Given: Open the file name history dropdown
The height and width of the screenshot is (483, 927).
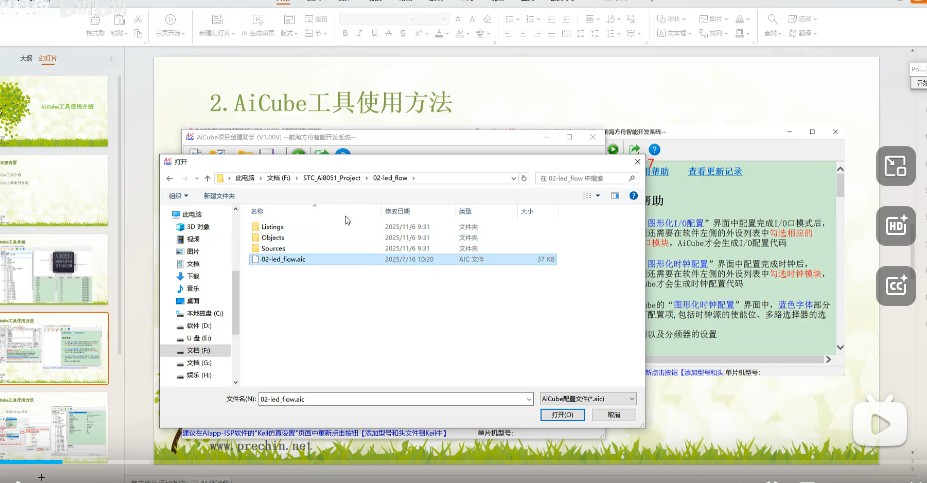Looking at the screenshot, I should point(529,399).
